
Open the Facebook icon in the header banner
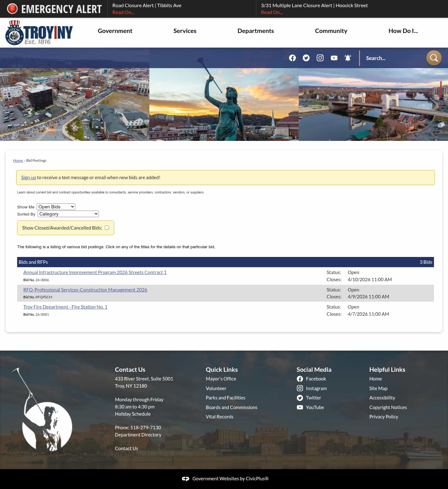point(292,58)
